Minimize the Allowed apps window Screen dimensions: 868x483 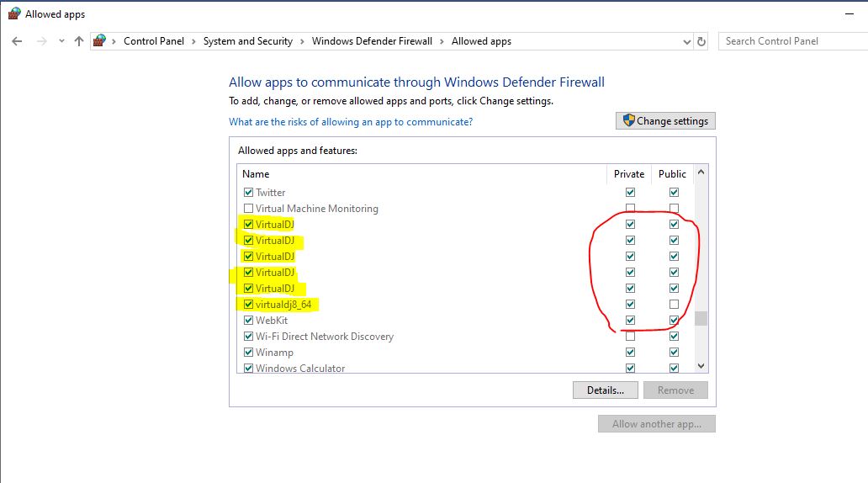pos(849,13)
